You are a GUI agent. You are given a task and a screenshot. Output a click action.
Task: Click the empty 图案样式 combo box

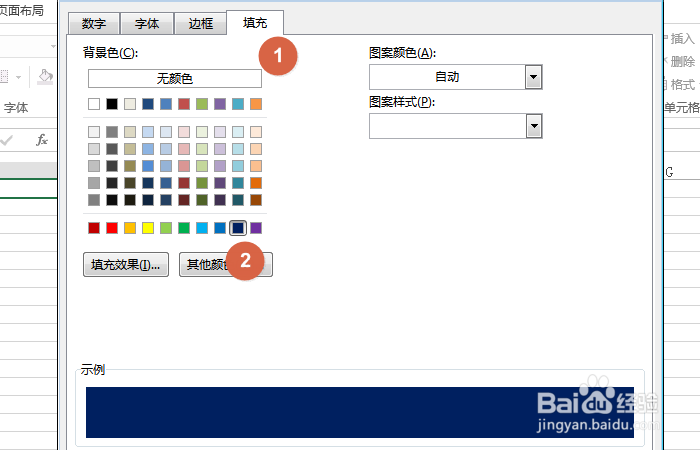pyautogui.click(x=455, y=126)
